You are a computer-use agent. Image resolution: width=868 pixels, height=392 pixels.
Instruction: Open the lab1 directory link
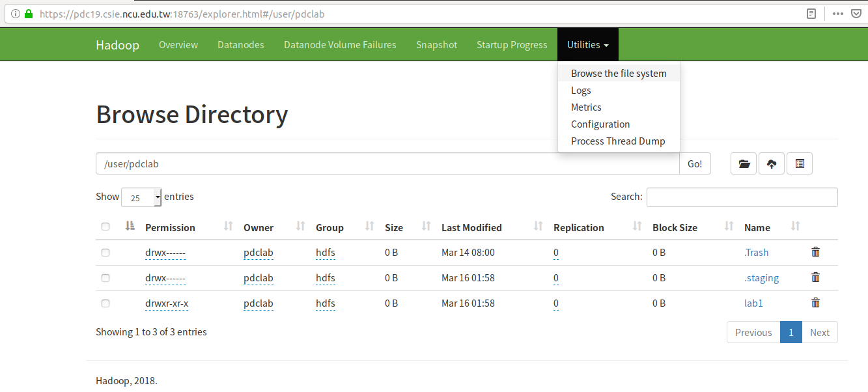pyautogui.click(x=753, y=303)
